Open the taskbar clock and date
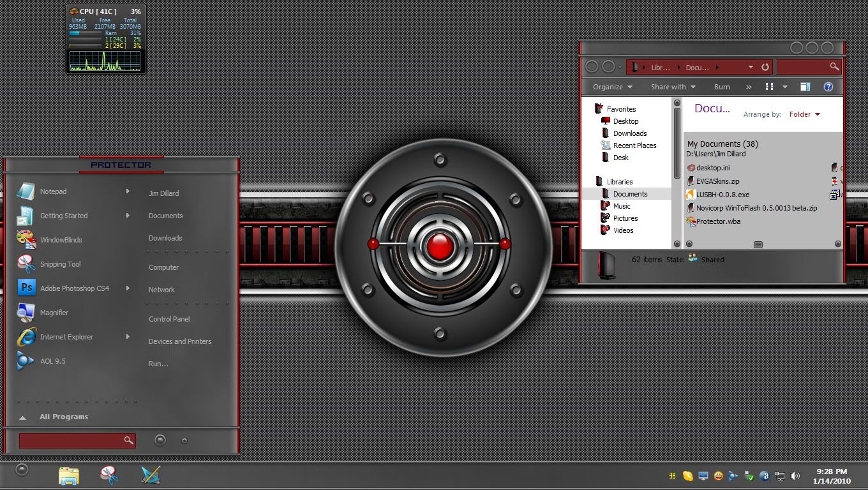 pos(832,476)
